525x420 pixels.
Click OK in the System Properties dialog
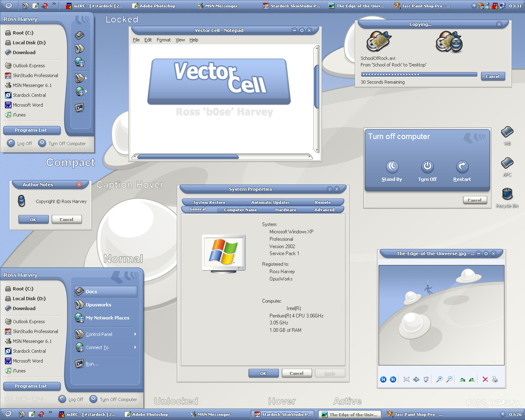263,373
